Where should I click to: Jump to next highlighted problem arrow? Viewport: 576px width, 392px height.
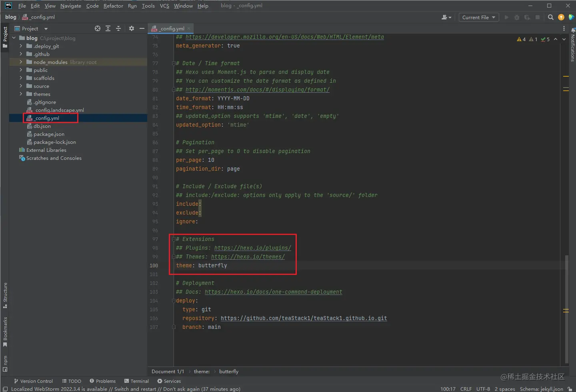point(564,39)
